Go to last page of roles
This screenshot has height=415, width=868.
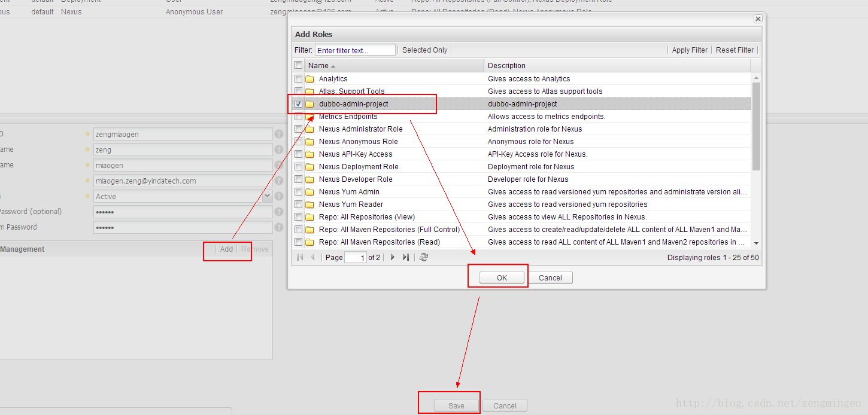[x=406, y=257]
